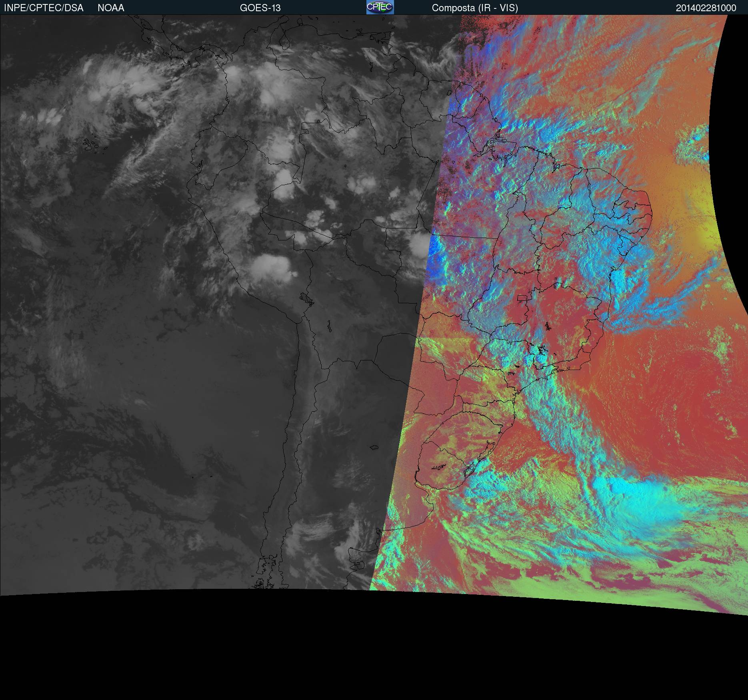Viewport: 748px width, 700px height.
Task: Select the NOAA label in header
Action: (x=111, y=8)
